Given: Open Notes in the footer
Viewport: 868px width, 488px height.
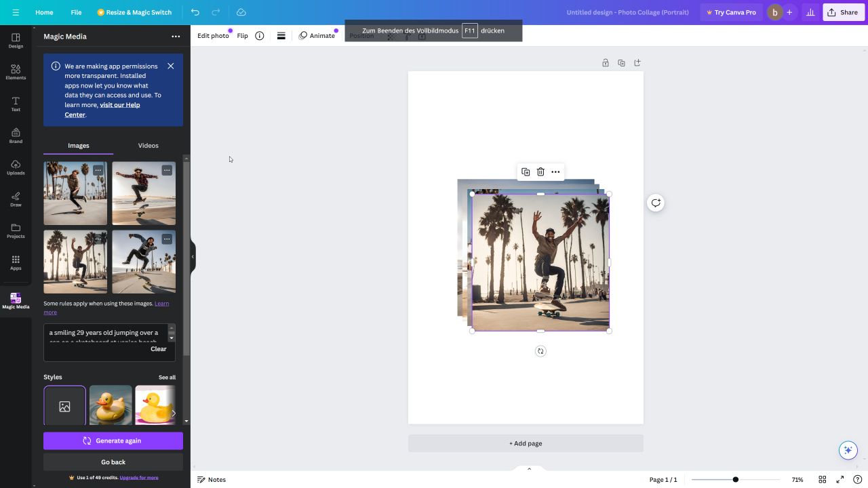Looking at the screenshot, I should point(212,480).
